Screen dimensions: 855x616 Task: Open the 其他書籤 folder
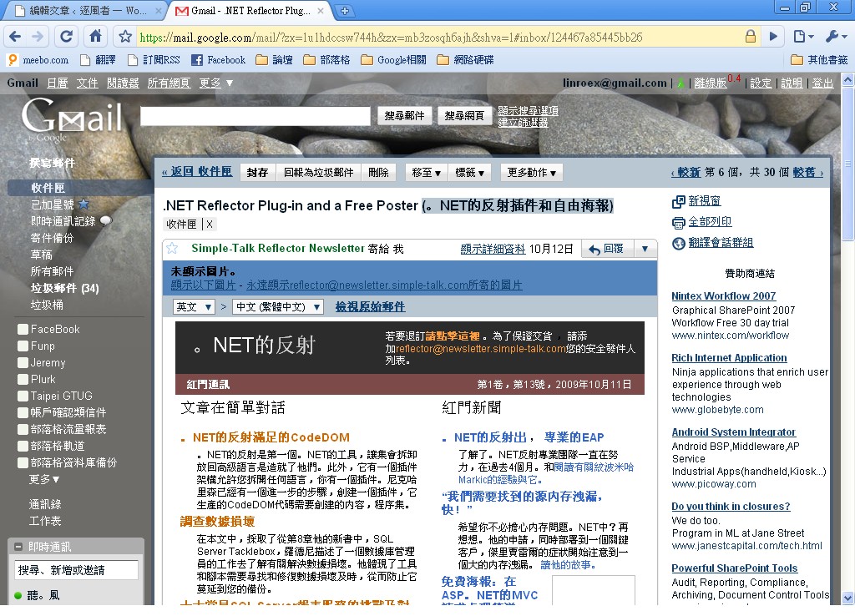(x=820, y=60)
